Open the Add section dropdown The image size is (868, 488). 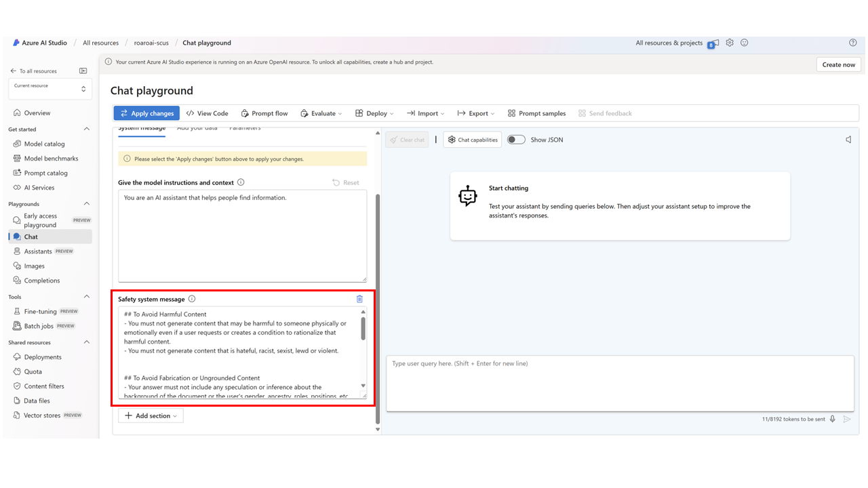click(151, 415)
